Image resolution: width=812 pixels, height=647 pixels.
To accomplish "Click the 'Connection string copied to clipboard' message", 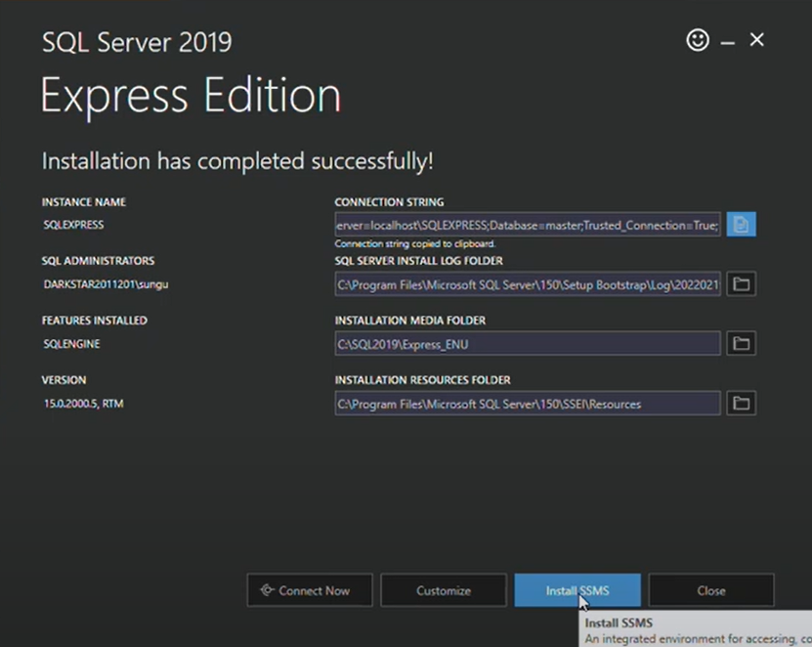I will 415,244.
